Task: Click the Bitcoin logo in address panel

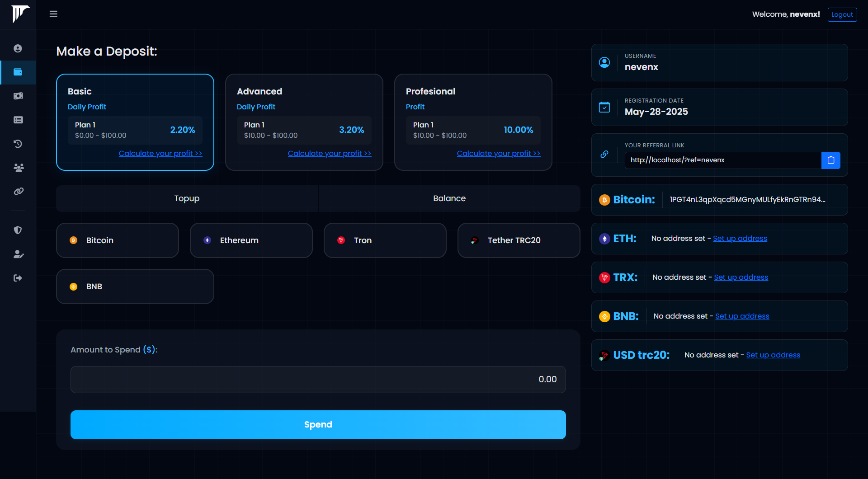Action: click(x=604, y=200)
